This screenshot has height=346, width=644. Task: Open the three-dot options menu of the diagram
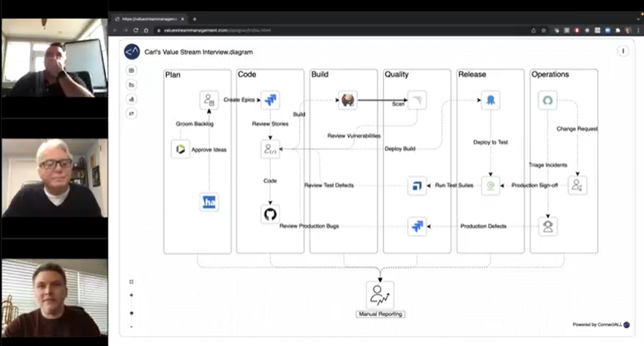(x=623, y=51)
